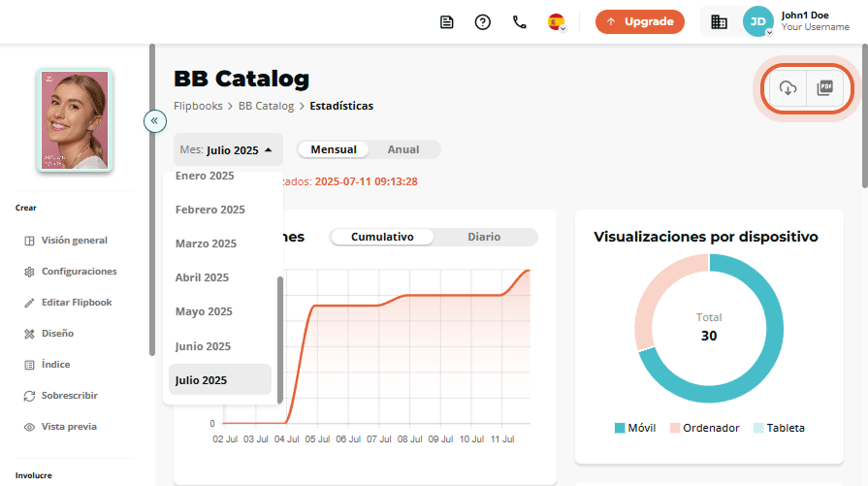Viewport: 868px width, 486px height.
Task: Open Vista previa in sidebar
Action: [69, 426]
